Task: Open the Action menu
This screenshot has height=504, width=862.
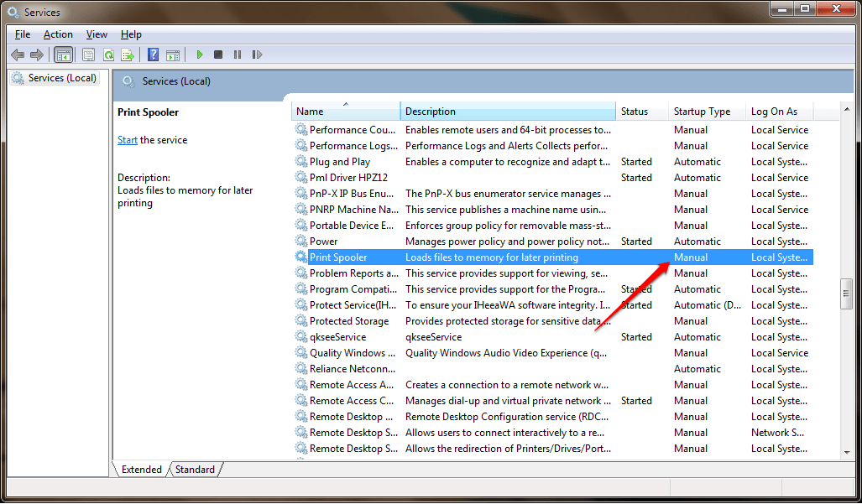Action: pos(58,34)
